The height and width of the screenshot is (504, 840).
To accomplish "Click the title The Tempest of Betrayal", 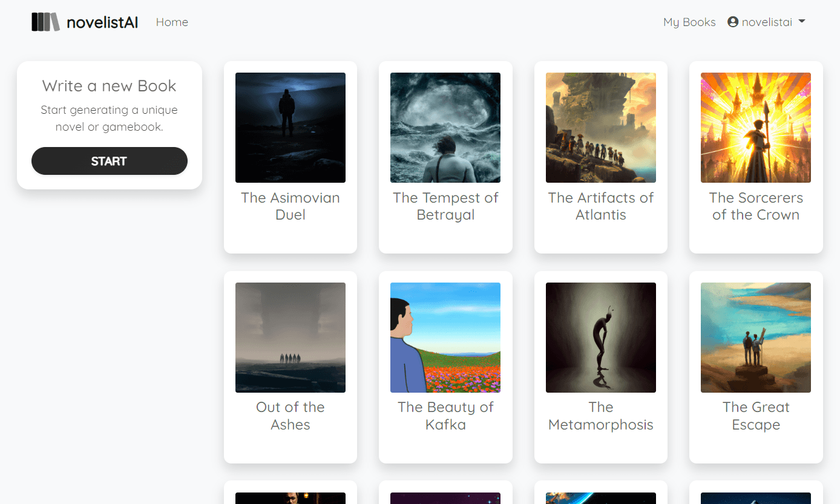I will coord(445,206).
